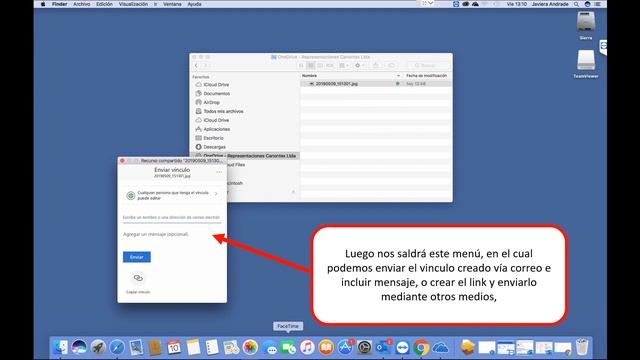
Task: Open Outlook from the Dock
Action: point(383,347)
